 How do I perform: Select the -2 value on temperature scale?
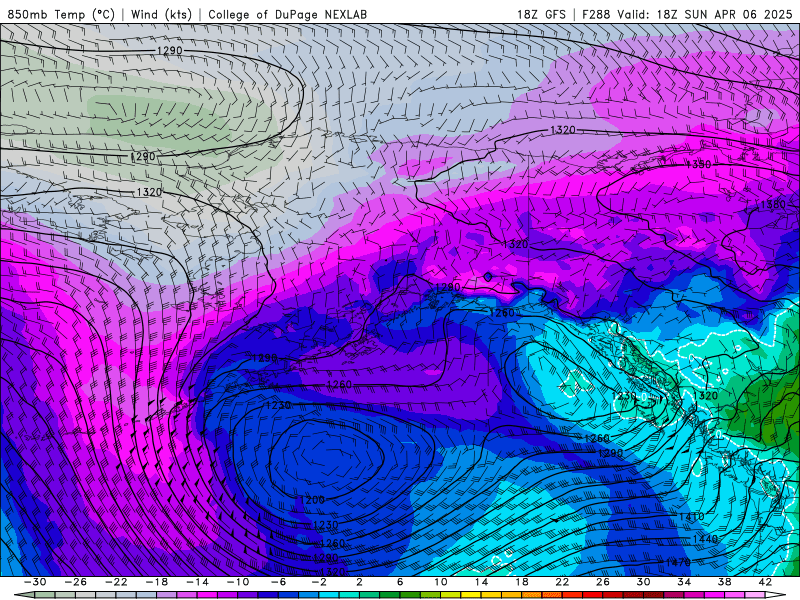tap(319, 582)
